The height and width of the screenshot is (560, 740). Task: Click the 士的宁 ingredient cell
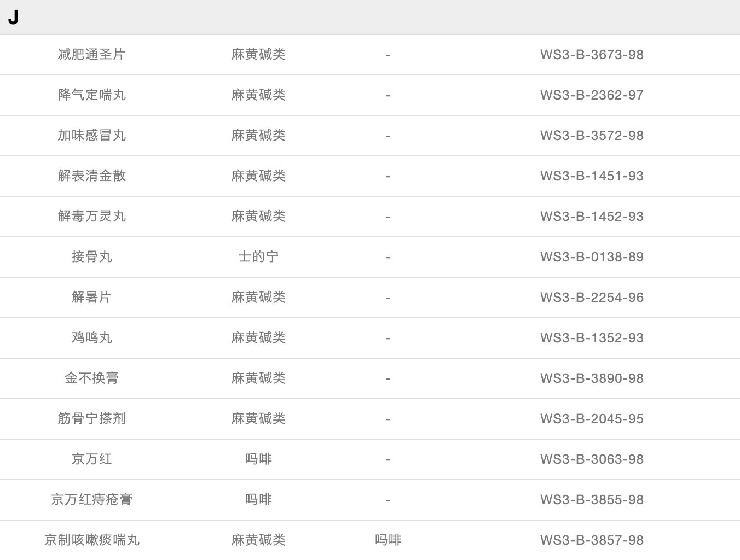[258, 257]
